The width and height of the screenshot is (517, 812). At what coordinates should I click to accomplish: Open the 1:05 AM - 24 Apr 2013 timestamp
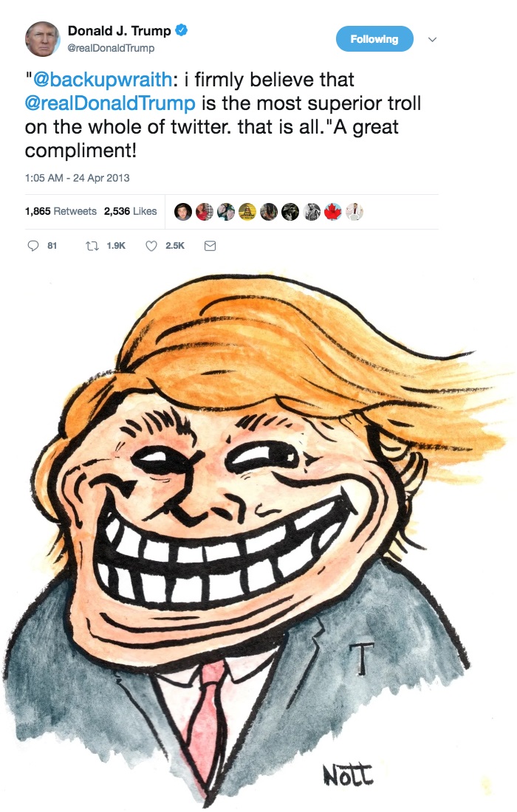(x=78, y=178)
